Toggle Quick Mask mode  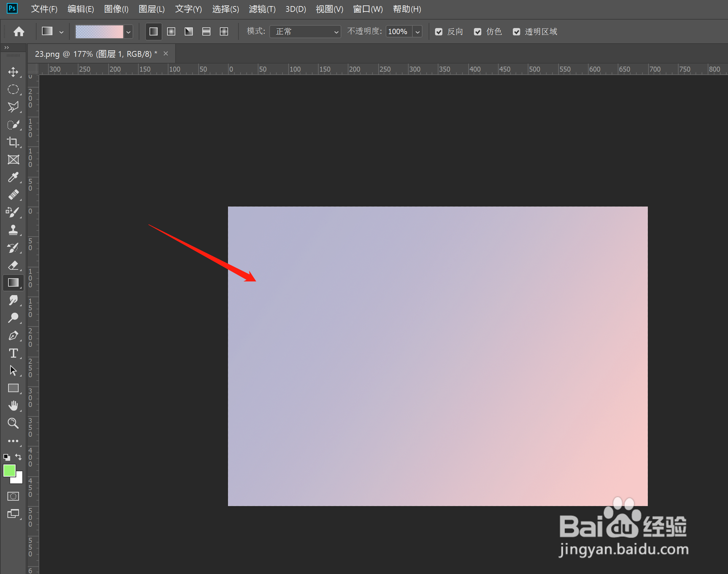[13, 496]
